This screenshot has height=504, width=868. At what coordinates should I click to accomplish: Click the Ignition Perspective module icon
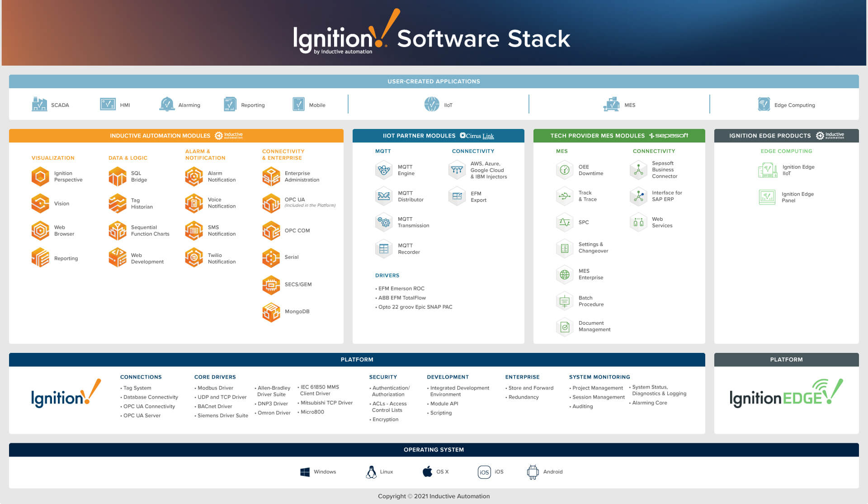point(40,176)
